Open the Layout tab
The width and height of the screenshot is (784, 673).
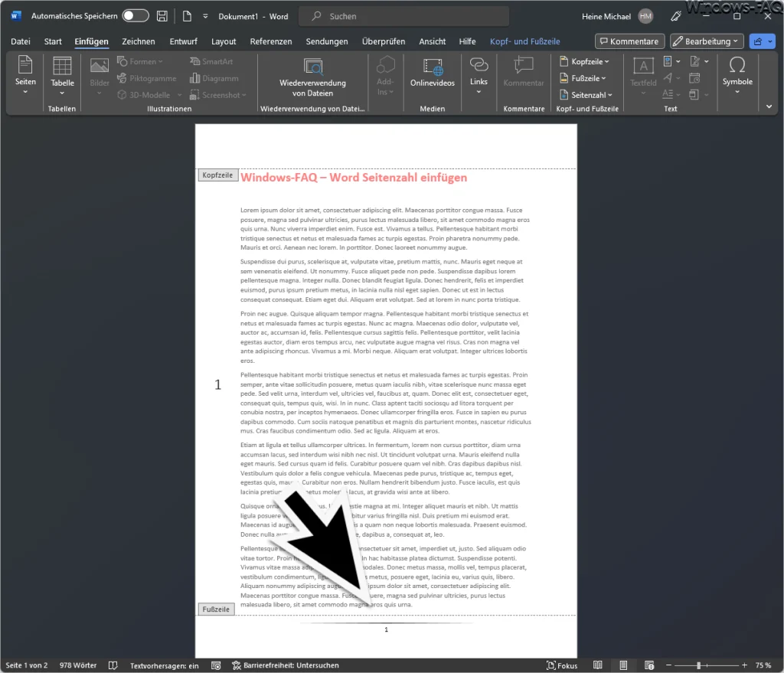[224, 41]
